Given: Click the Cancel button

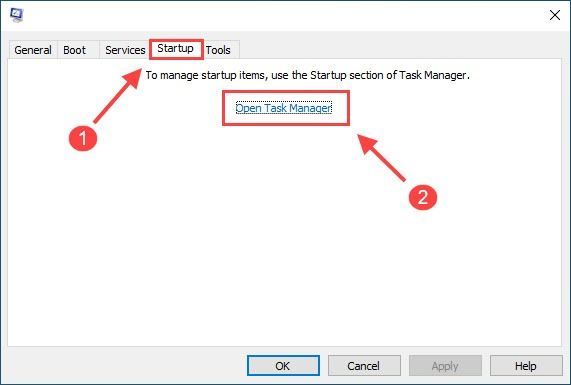Looking at the screenshot, I should (x=364, y=365).
